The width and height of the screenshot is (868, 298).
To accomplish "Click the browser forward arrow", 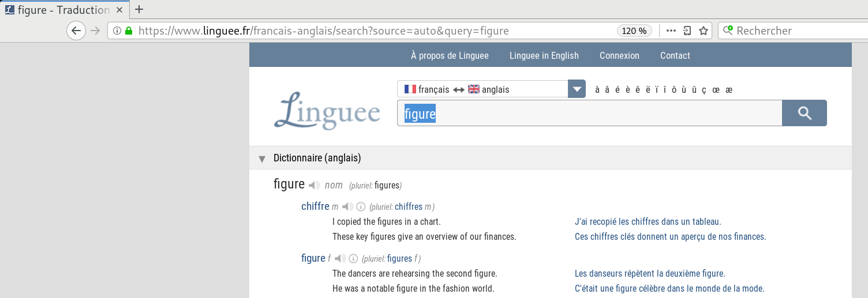I will [x=96, y=31].
